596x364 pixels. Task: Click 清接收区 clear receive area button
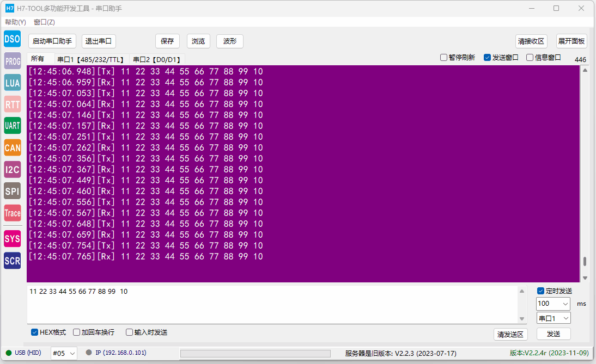tap(531, 41)
